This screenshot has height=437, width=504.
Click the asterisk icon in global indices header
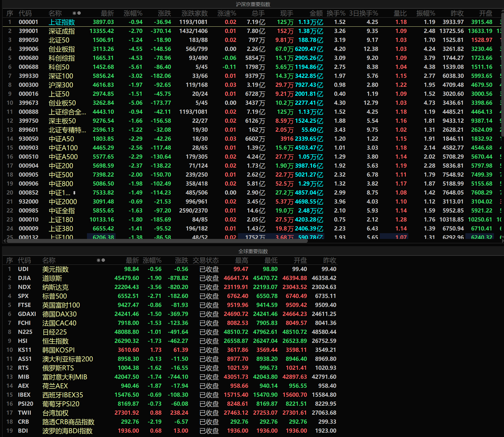98,260
